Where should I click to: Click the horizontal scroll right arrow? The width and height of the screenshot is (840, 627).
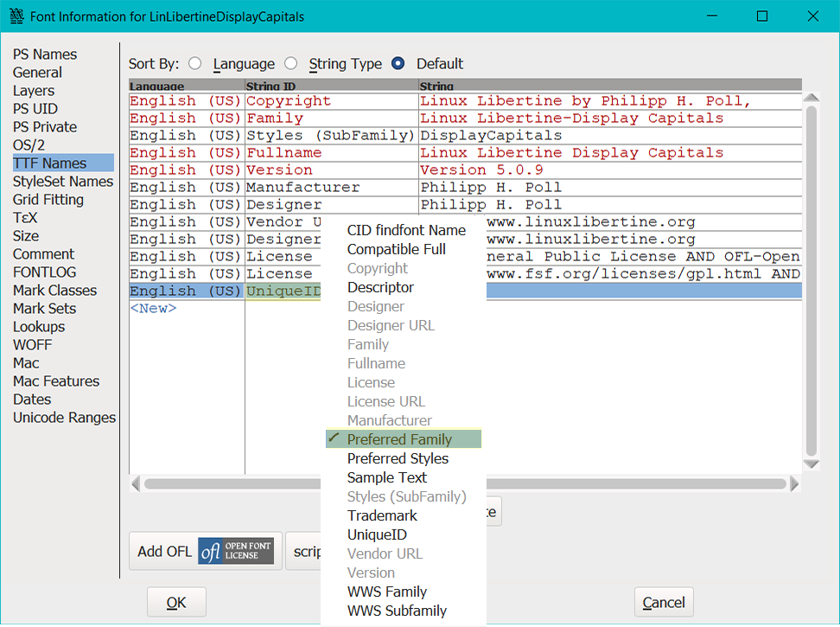tap(794, 484)
